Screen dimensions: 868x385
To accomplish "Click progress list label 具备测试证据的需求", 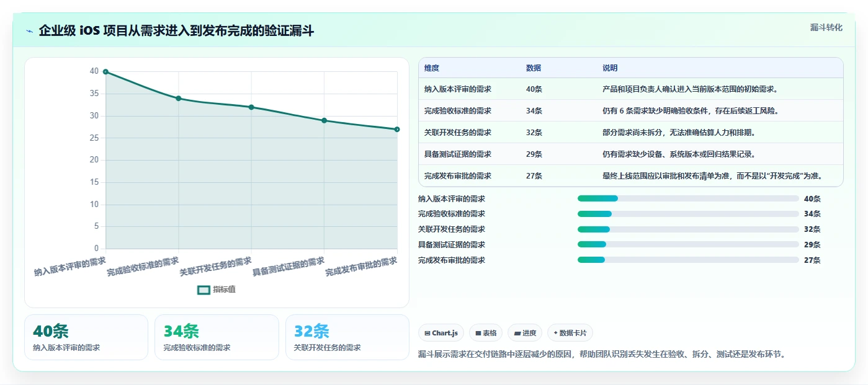I will point(452,245).
